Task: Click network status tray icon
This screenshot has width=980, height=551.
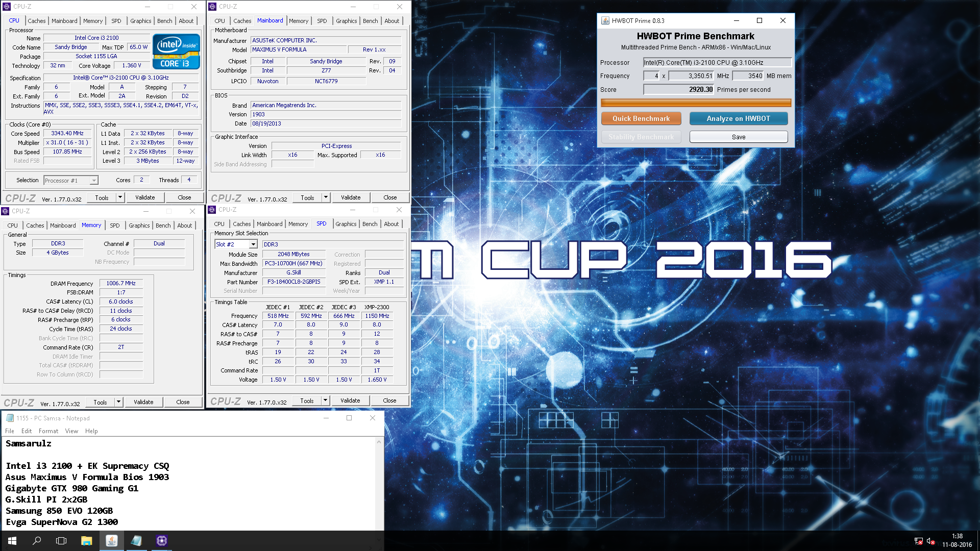Action: (918, 541)
